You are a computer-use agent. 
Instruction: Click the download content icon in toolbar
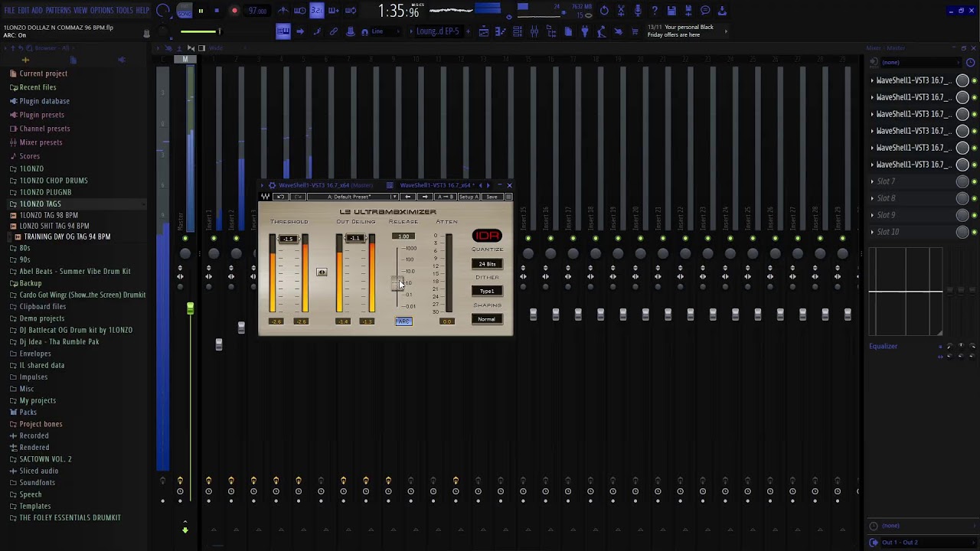click(722, 11)
